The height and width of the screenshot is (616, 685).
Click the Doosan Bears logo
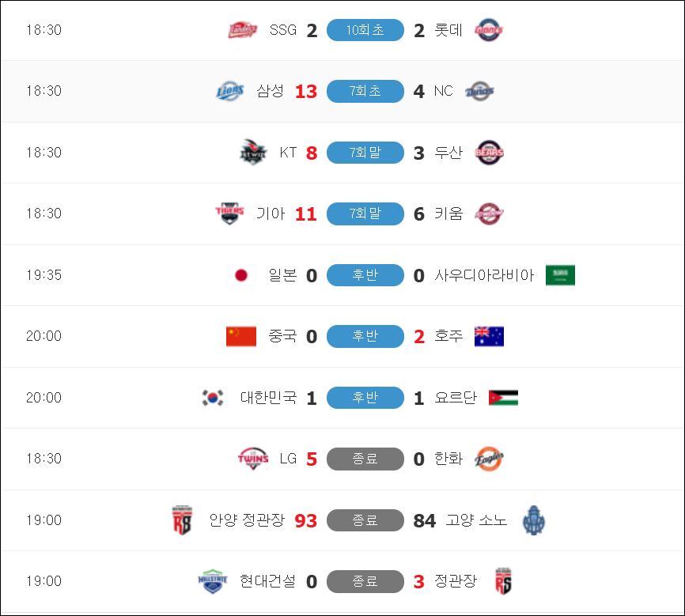tap(490, 153)
